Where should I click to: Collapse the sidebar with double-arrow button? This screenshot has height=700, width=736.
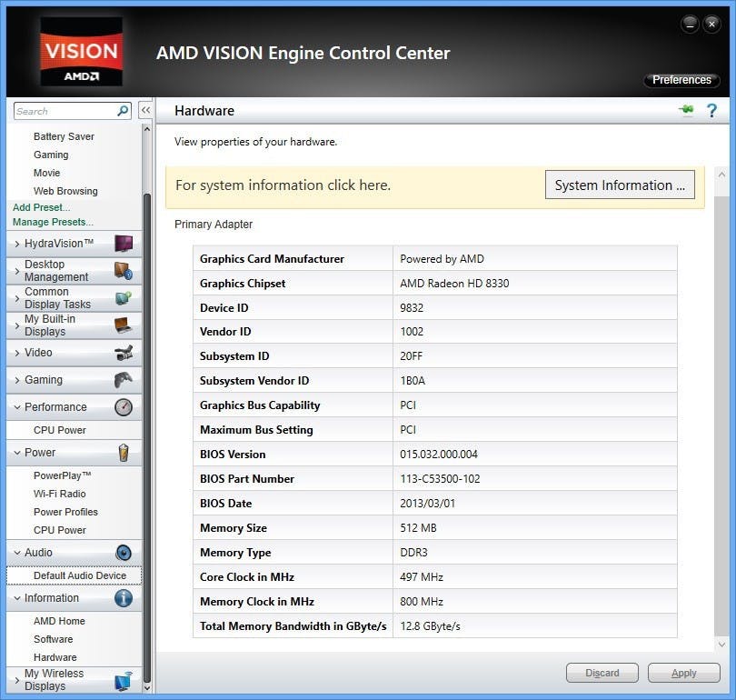pos(145,111)
